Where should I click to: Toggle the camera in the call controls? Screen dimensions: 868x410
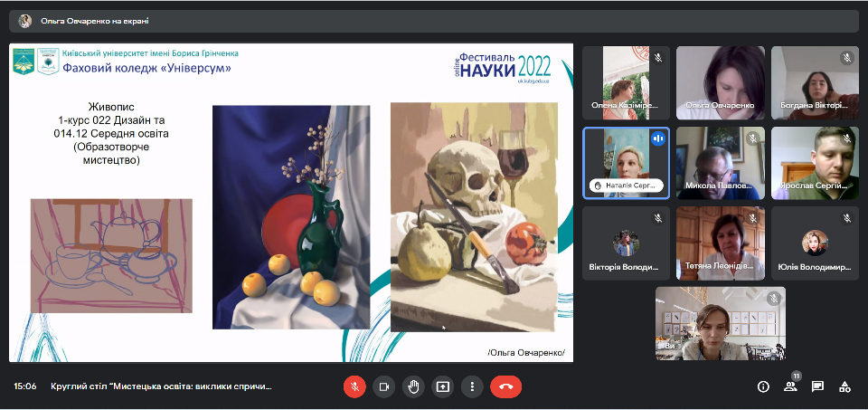point(383,386)
